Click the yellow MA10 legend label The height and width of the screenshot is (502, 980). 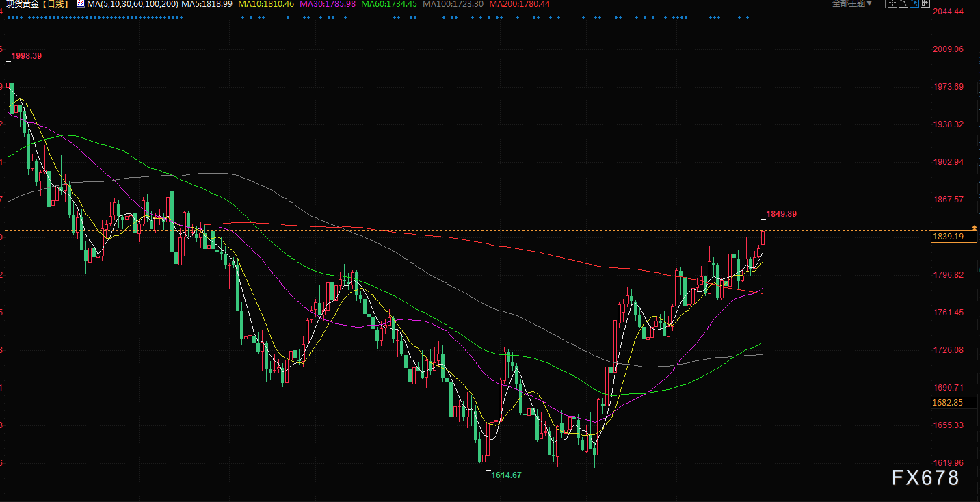coord(266,4)
